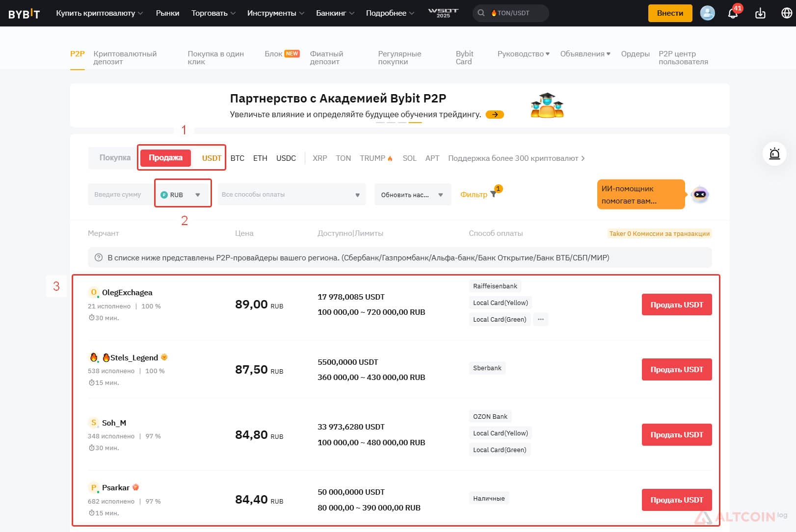Open Покупка в один клик tab
This screenshot has width=796, height=532.
pyautogui.click(x=215, y=58)
